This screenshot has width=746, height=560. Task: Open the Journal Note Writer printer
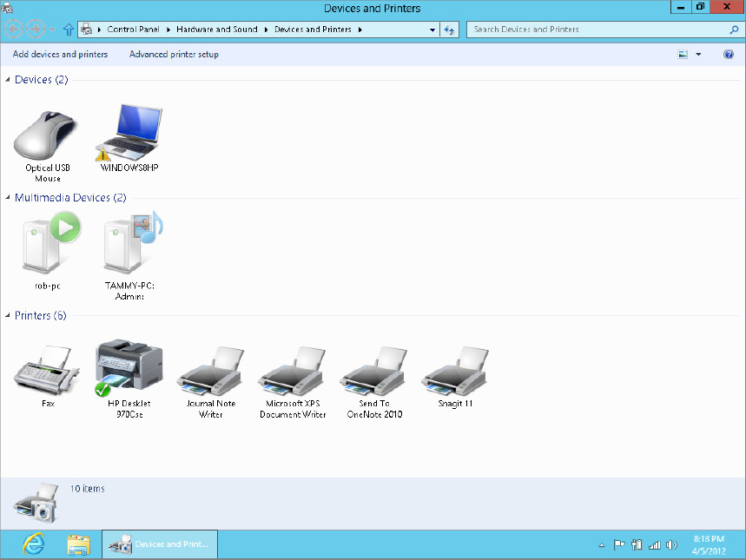coord(209,365)
